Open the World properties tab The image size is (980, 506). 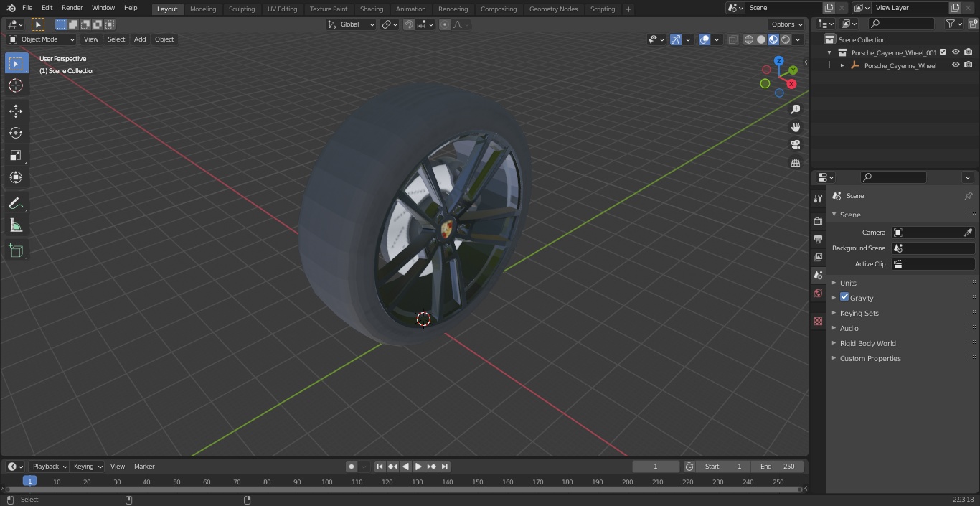pyautogui.click(x=818, y=293)
